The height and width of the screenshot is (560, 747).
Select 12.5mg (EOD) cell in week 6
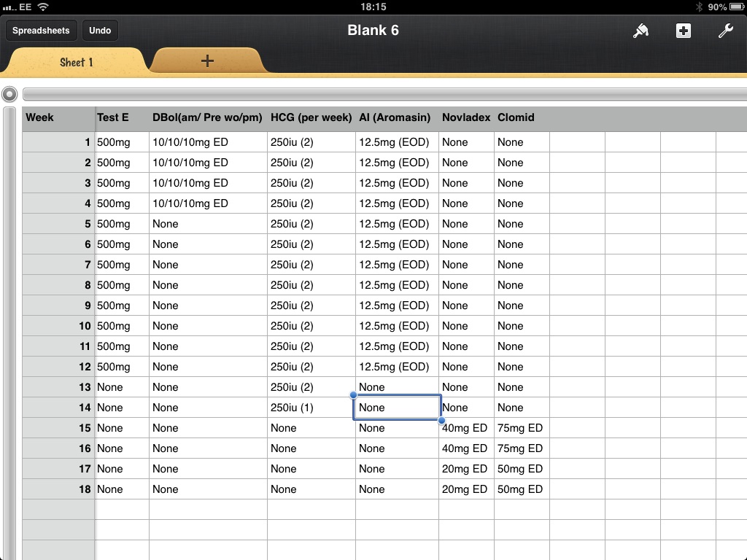[x=398, y=244]
